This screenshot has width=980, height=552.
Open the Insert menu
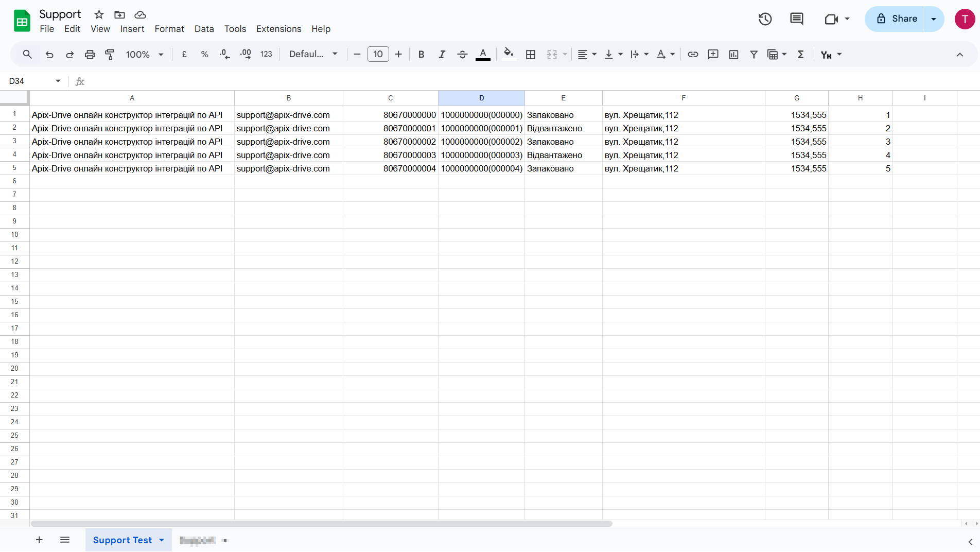pos(132,29)
